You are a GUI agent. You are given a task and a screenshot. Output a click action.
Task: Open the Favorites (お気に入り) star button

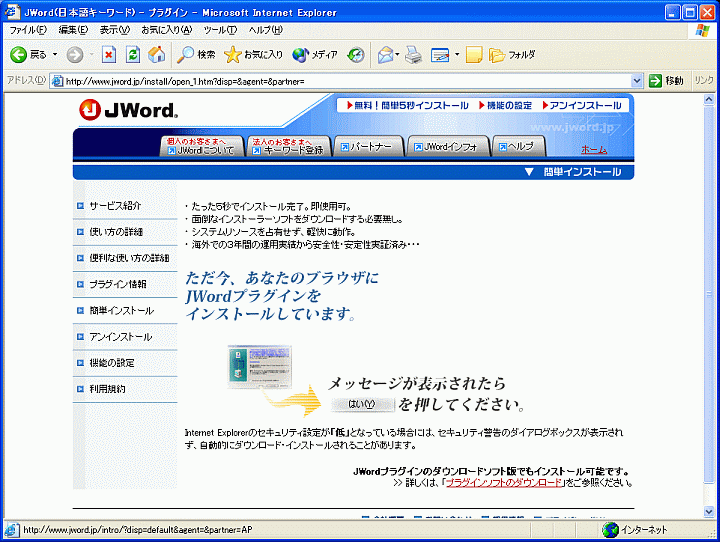click(254, 55)
